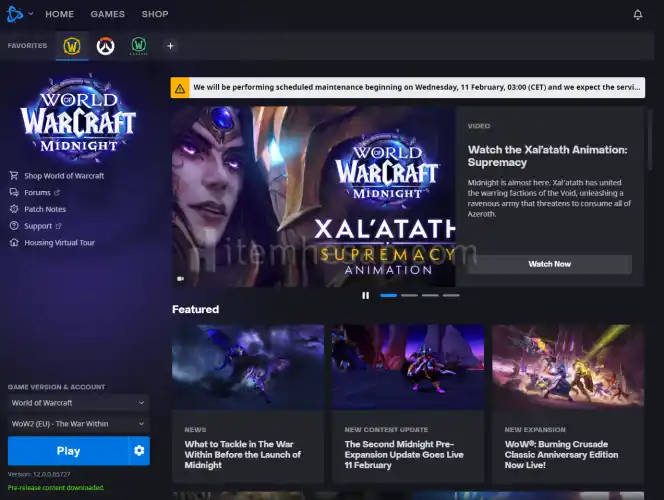Select World of Warcraft favorite icon
The width and height of the screenshot is (664, 500).
click(72, 46)
